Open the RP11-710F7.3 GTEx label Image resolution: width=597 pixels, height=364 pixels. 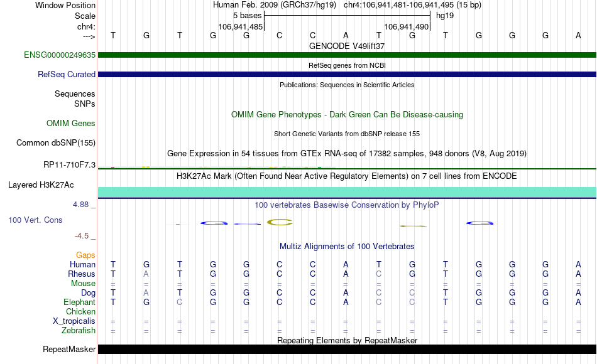[69, 164]
